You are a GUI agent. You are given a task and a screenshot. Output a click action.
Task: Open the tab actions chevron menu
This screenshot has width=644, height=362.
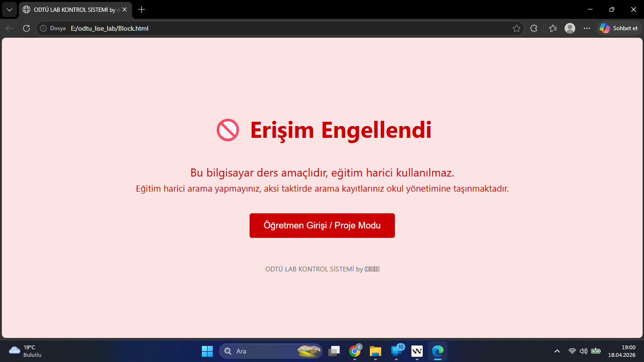pos(9,9)
